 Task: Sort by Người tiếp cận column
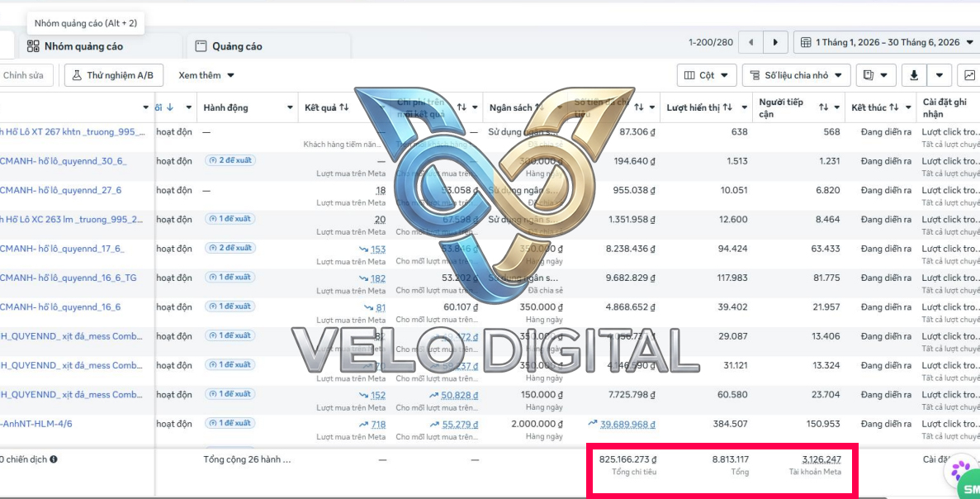(x=824, y=107)
